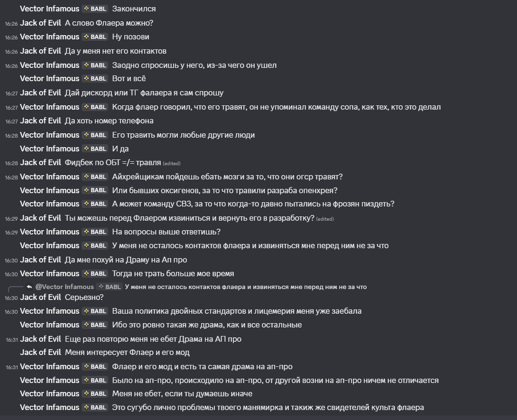Open Vector Infamous profile at 'Закончился' message

tap(49, 9)
